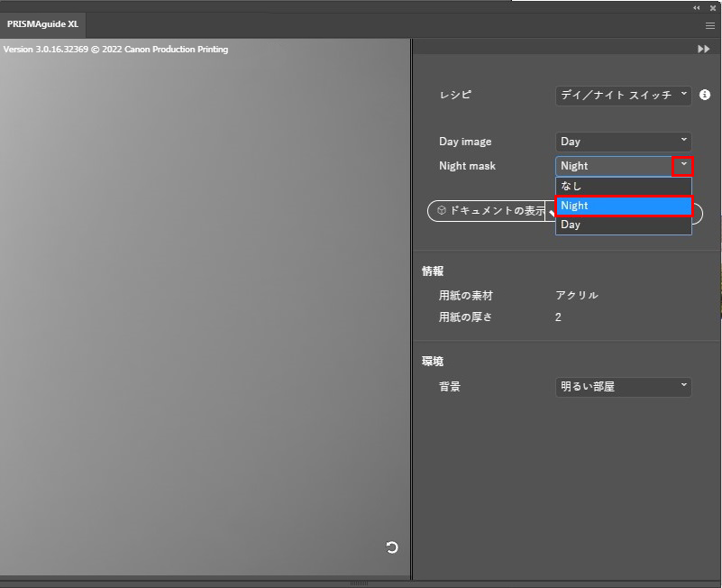Viewport: 722px width, 588px height.
Task: Click the 環境 section heading
Action: 433,362
